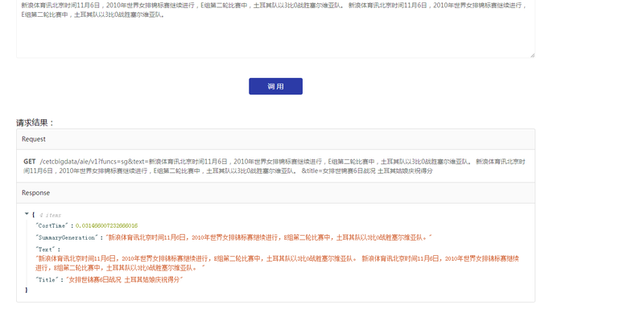
Task: Select the Response section header
Action: [x=275, y=193]
